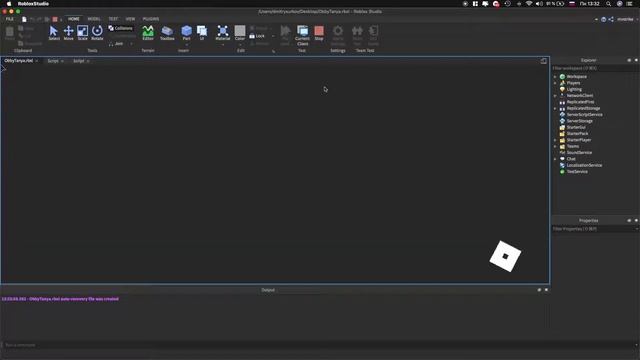The height and width of the screenshot is (360, 640).
Task: Open the Part type dropdown arrow
Action: [x=187, y=44]
